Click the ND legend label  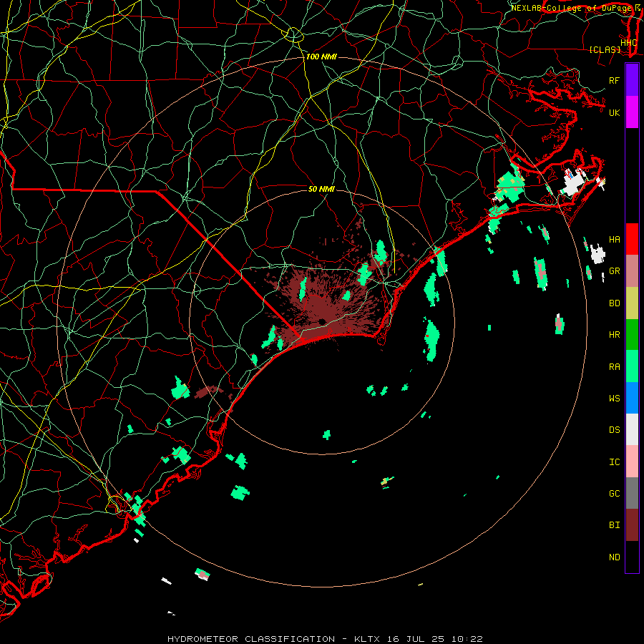pyautogui.click(x=614, y=557)
